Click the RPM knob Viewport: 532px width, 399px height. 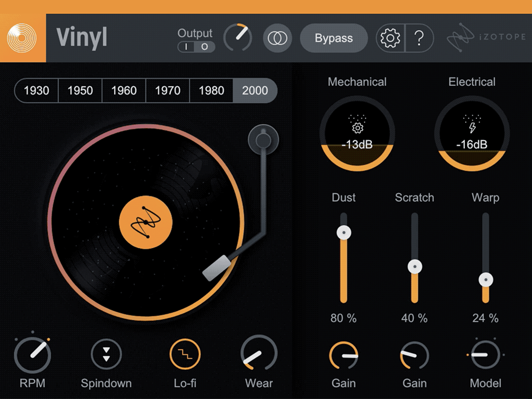point(32,355)
